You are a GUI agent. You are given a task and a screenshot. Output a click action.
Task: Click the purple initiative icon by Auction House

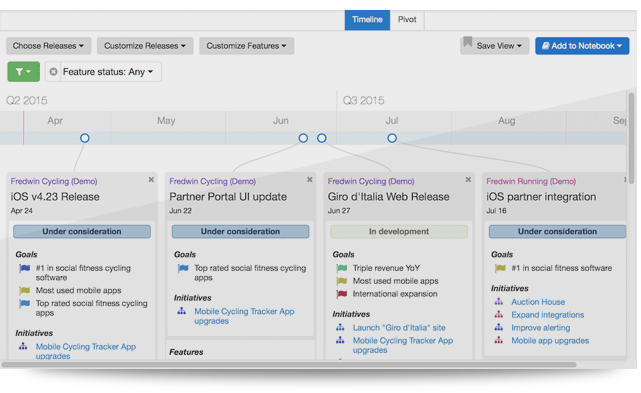[499, 302]
